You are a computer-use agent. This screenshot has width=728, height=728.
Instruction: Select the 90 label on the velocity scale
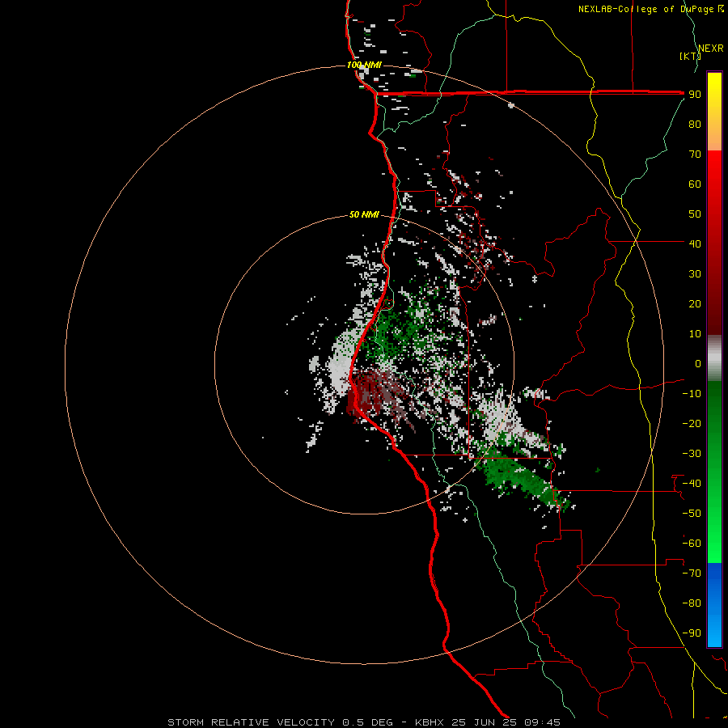[695, 95]
